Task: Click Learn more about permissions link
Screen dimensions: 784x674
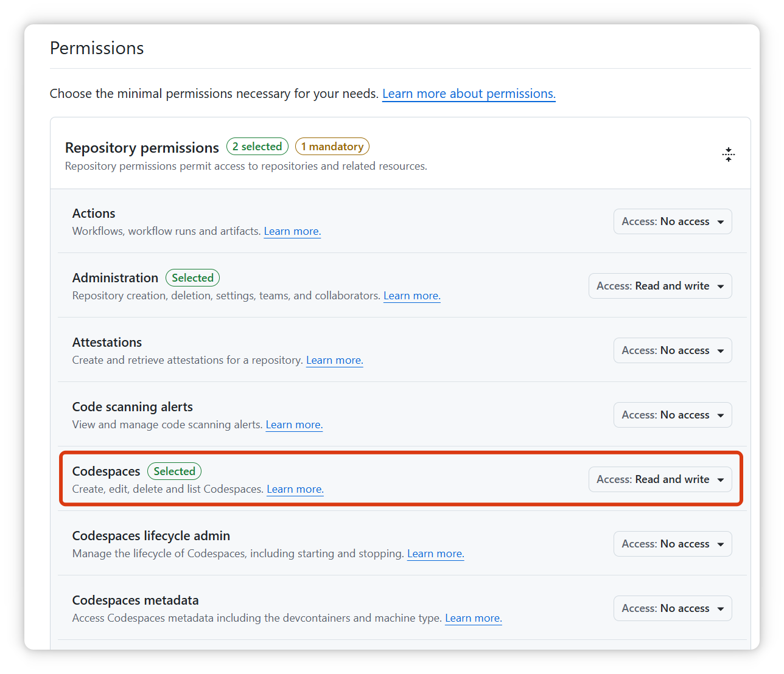Action: (x=469, y=94)
